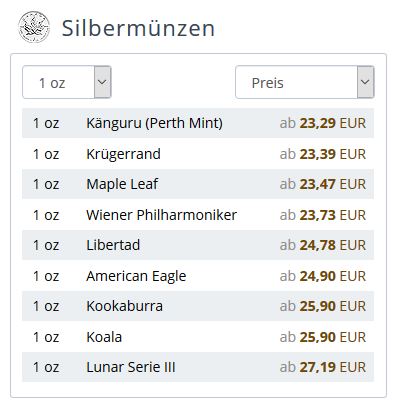Expand the Preis sorting dropdown

pyautogui.click(x=305, y=82)
